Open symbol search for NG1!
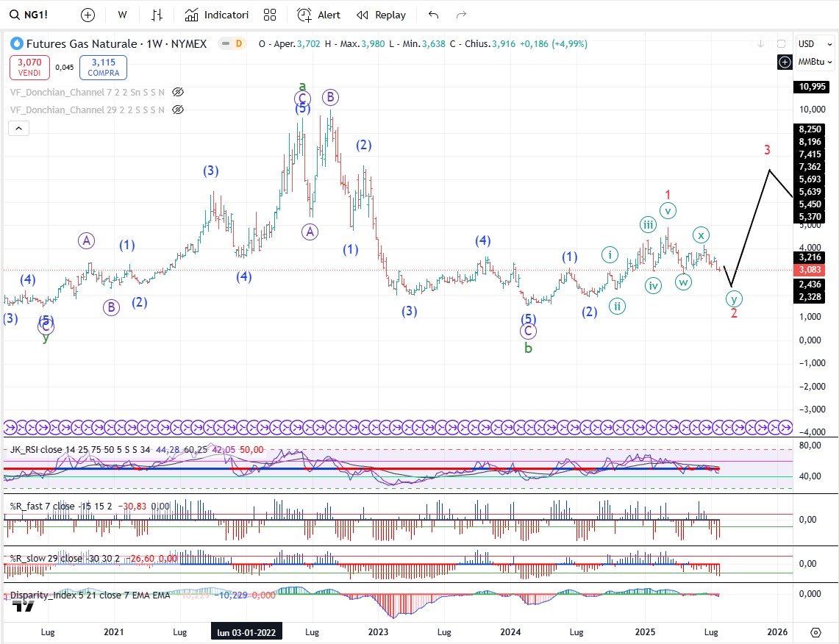 click(29, 15)
